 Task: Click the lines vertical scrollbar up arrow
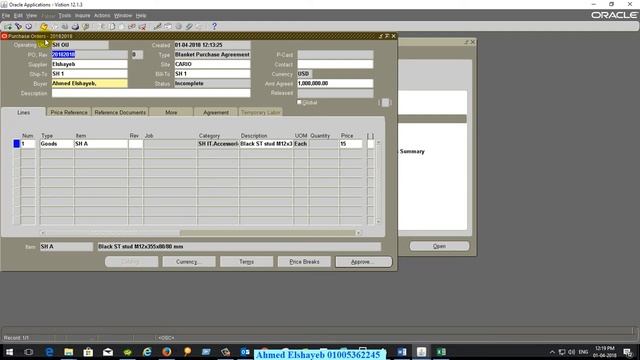[x=379, y=142]
